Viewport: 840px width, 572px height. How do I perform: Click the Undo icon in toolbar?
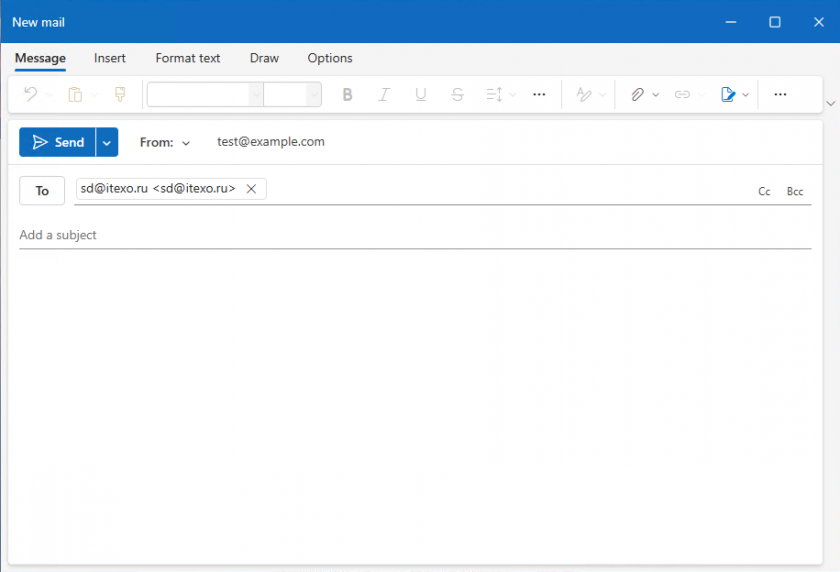pos(30,95)
